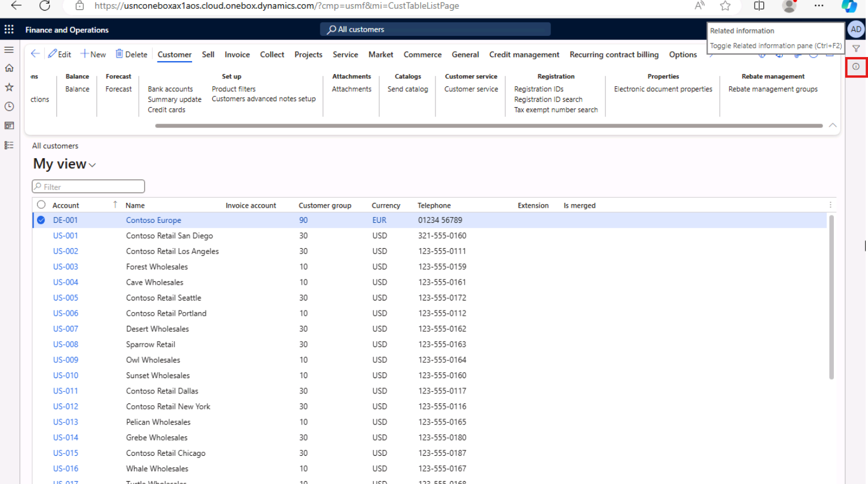The width and height of the screenshot is (868, 484).
Task: Switch to the Credit management tab
Action: (524, 55)
